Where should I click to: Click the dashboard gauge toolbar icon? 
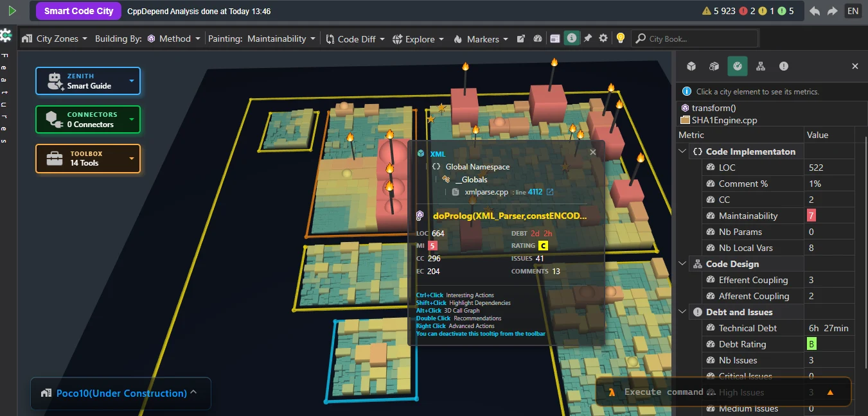click(538, 39)
